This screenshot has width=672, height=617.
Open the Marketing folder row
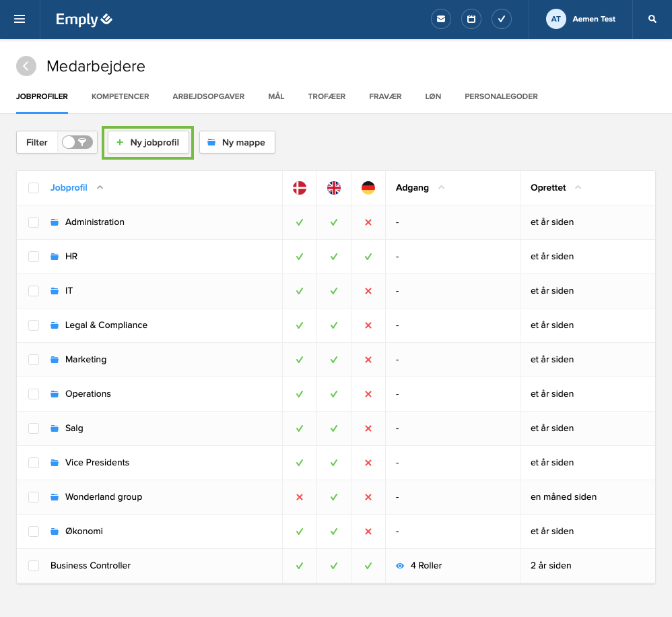pos(86,360)
